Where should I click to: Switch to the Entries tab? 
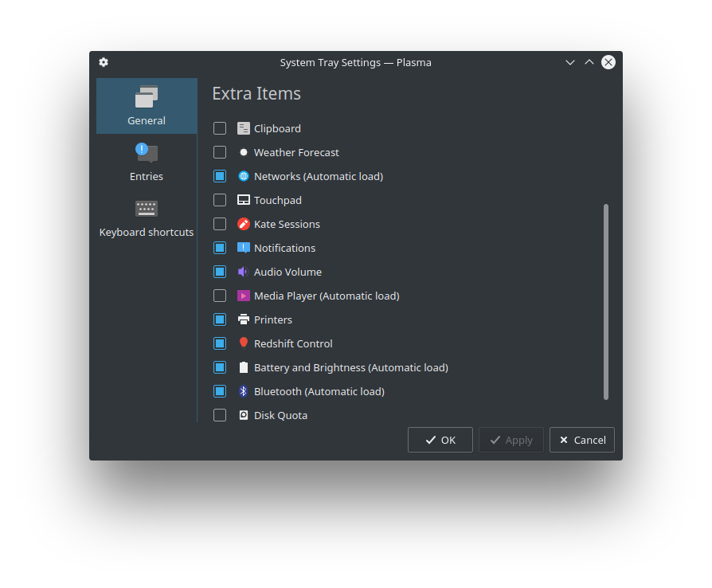pyautogui.click(x=147, y=162)
